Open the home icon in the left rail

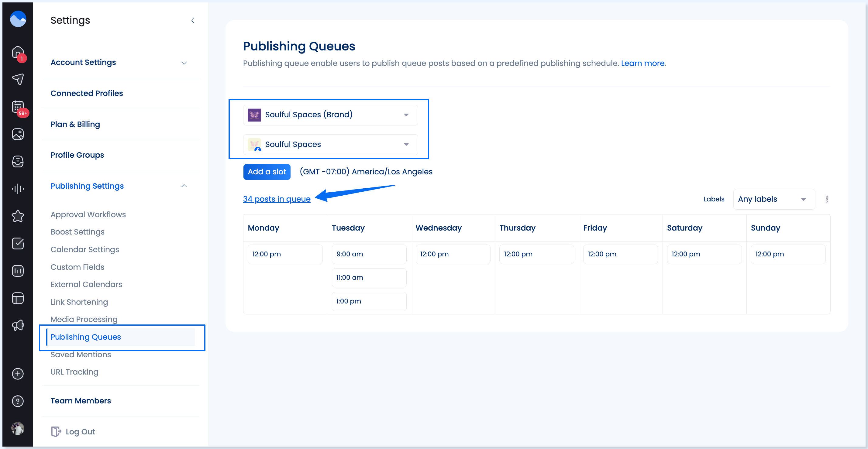coord(18,52)
